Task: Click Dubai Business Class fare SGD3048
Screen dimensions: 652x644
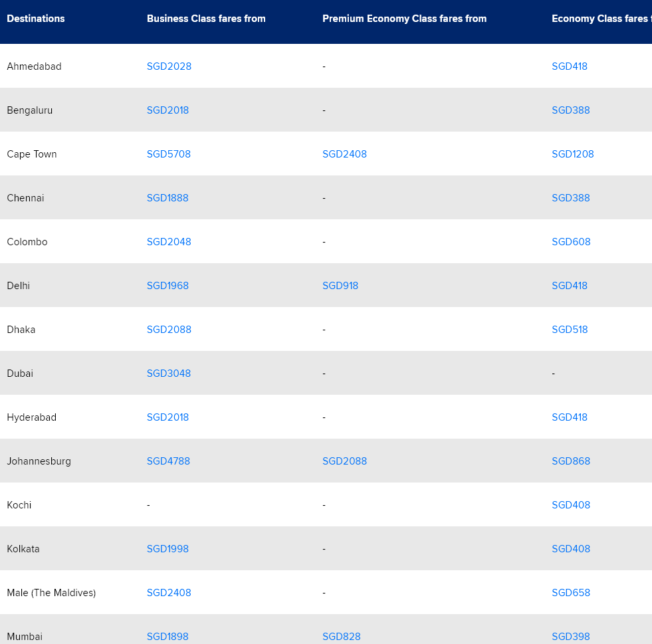Action: [169, 374]
